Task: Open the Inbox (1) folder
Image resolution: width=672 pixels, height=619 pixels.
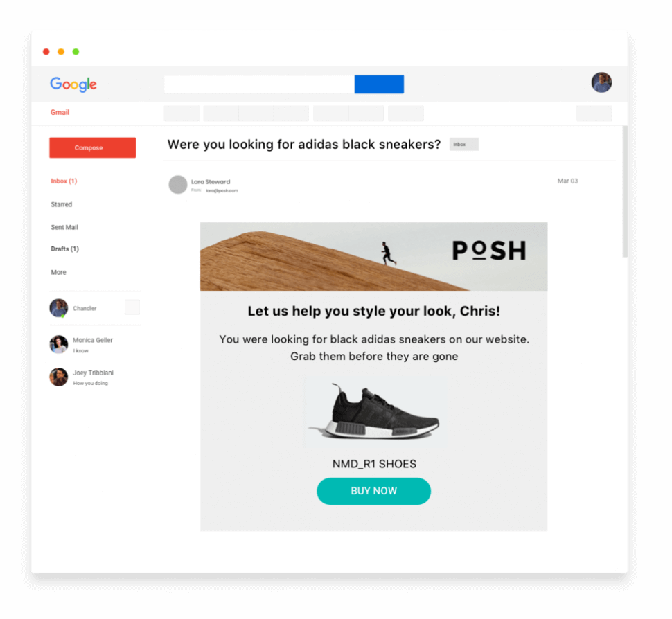Action: (64, 181)
